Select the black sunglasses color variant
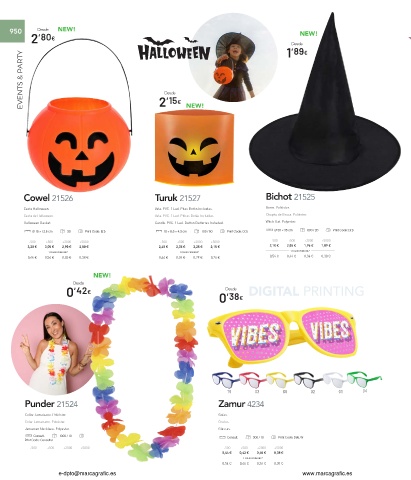 [307, 380]
